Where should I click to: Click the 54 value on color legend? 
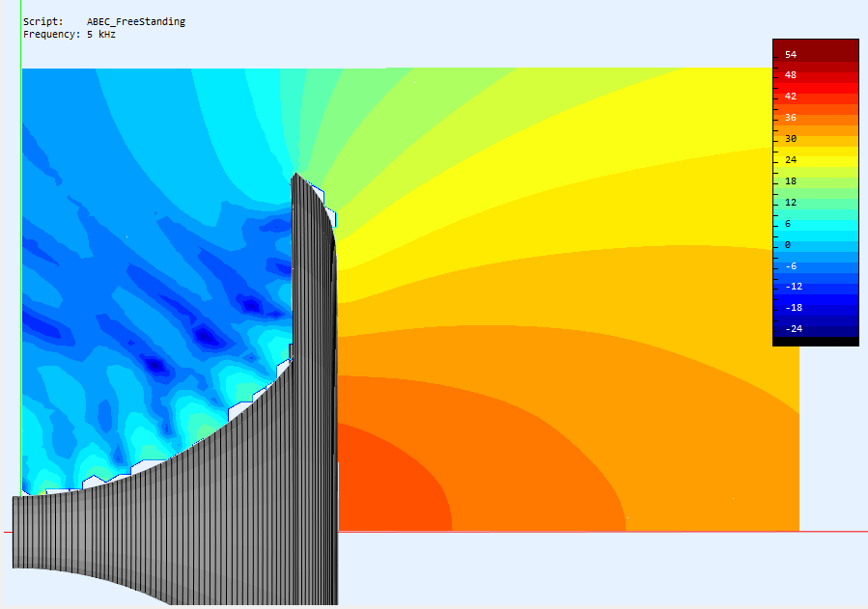pyautogui.click(x=791, y=54)
